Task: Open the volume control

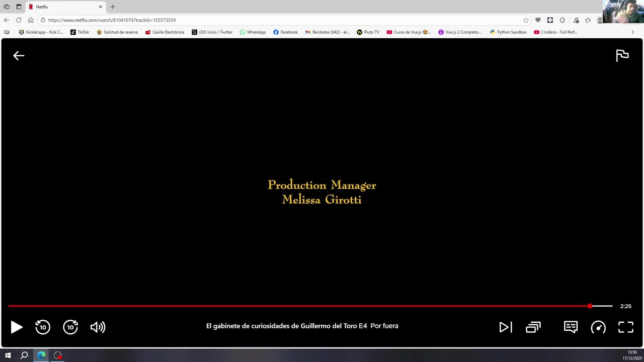Action: pos(98,327)
